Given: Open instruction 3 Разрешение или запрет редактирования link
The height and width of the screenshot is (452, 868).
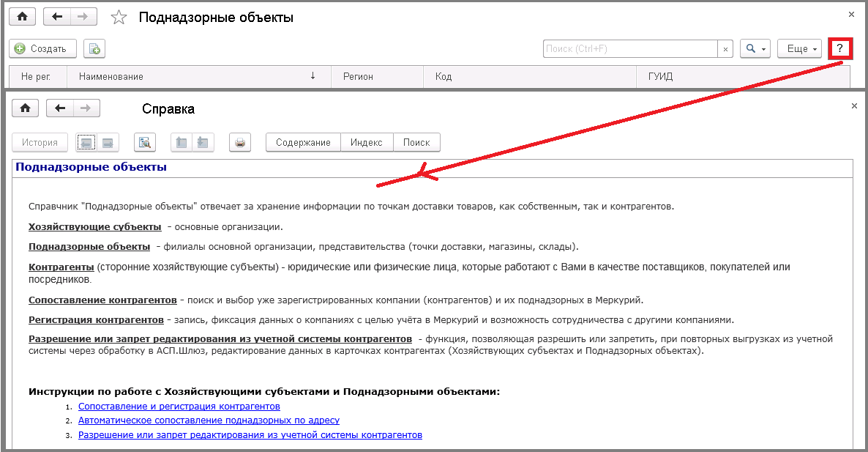Looking at the screenshot, I should coord(250,435).
